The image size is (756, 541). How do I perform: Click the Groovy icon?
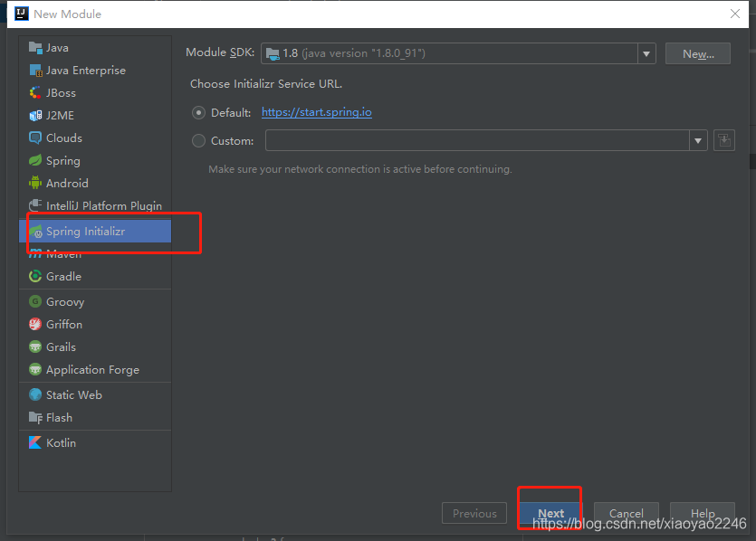35,301
